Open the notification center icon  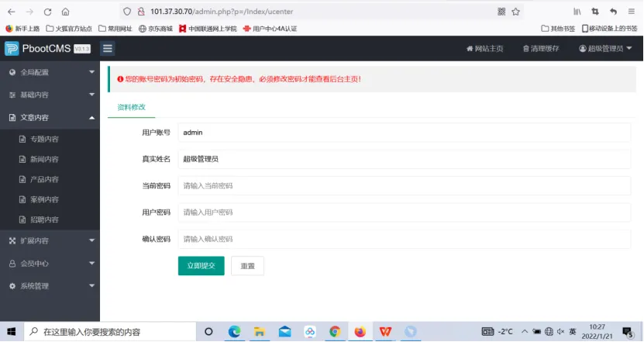[x=627, y=332]
